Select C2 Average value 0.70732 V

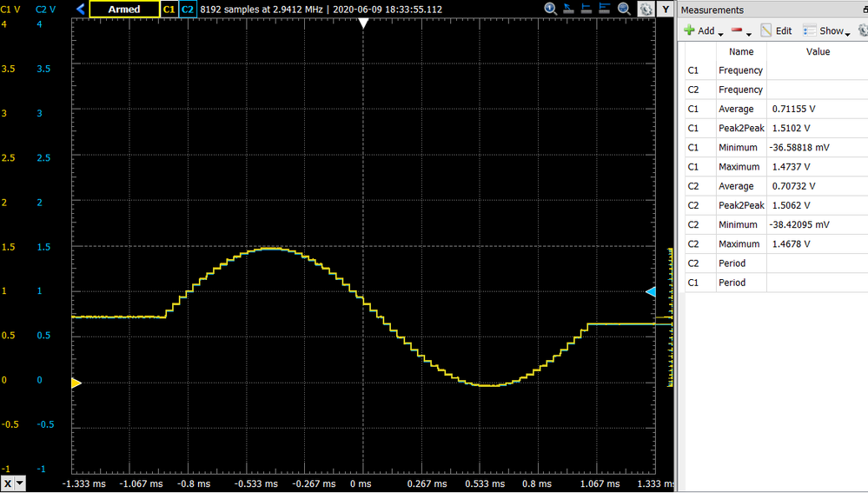coord(794,186)
